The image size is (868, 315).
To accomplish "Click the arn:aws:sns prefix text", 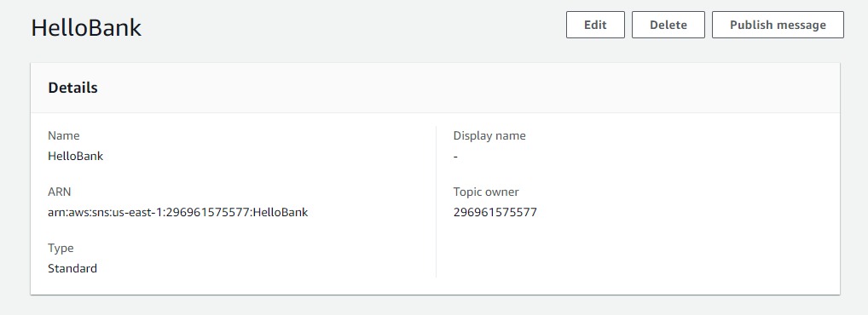I will 78,212.
